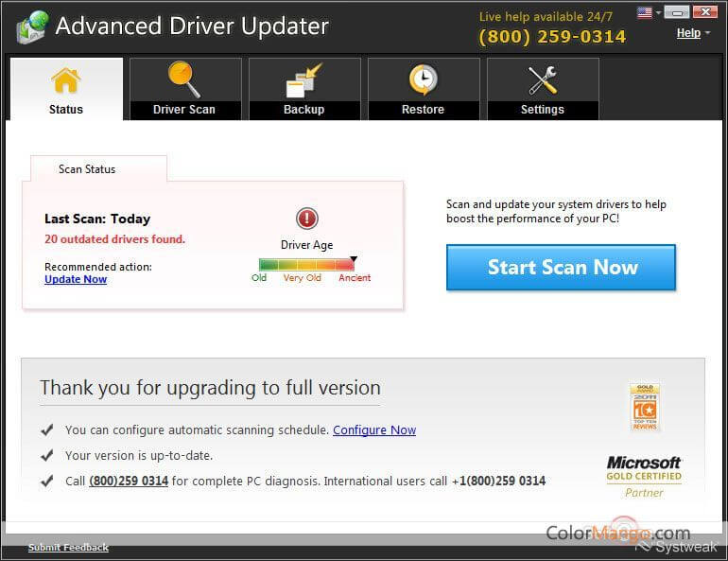
Task: Click the US flag language icon
Action: [x=645, y=12]
